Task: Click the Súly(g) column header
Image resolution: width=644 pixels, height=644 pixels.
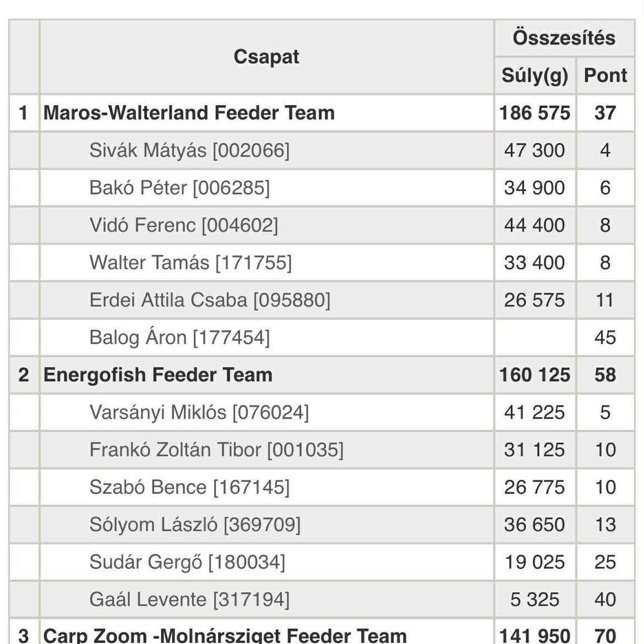Action: tap(535, 75)
